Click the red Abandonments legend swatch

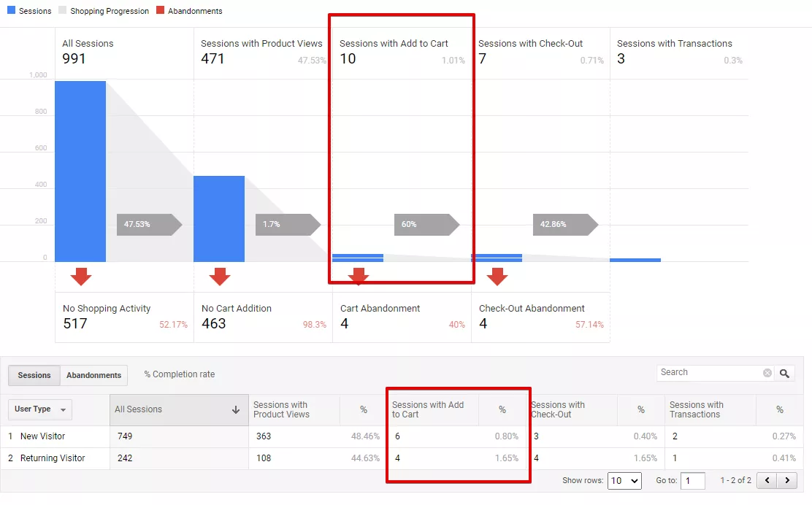(160, 10)
